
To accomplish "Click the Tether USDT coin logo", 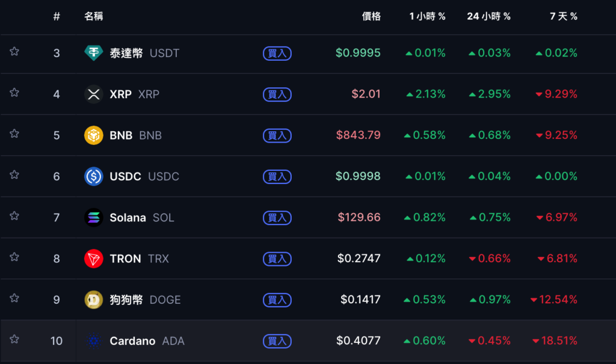I will (93, 53).
